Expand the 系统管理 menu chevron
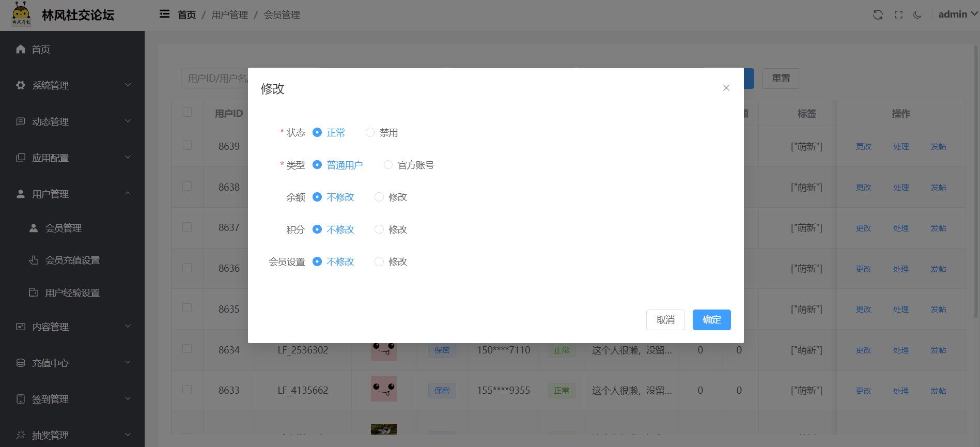 128,85
